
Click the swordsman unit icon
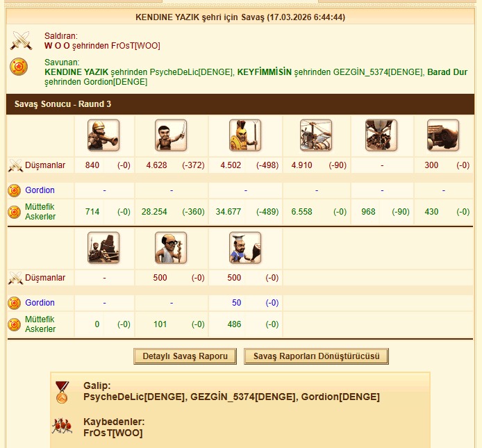(171, 135)
